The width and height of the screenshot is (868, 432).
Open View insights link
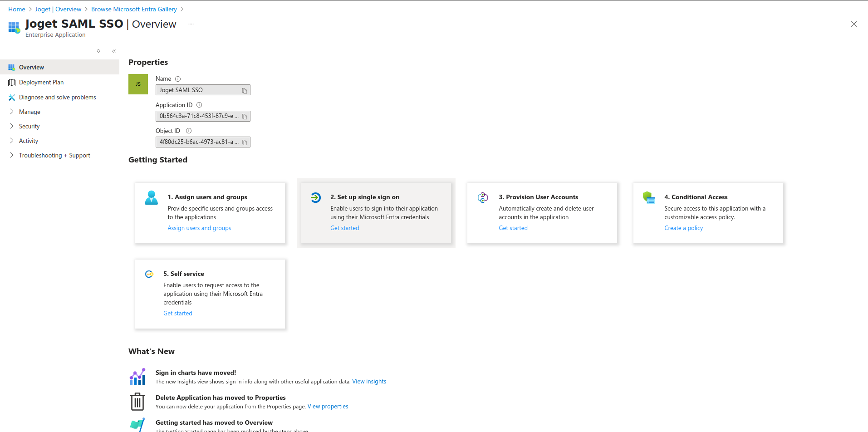click(369, 381)
